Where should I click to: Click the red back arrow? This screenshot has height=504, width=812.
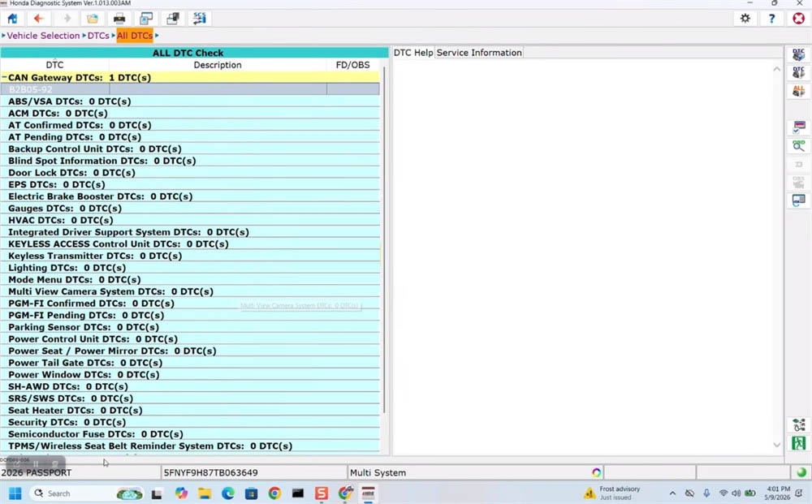pos(39,19)
